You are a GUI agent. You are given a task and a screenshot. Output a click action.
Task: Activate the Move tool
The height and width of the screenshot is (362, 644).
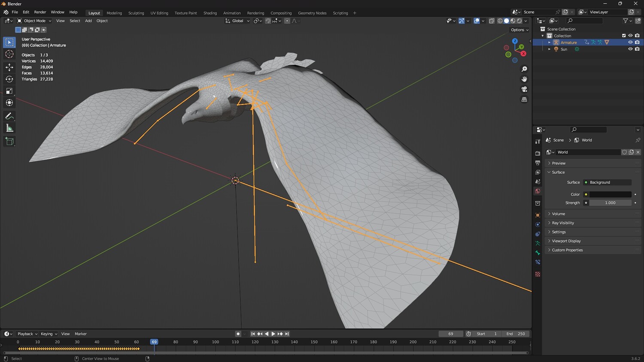(9, 67)
